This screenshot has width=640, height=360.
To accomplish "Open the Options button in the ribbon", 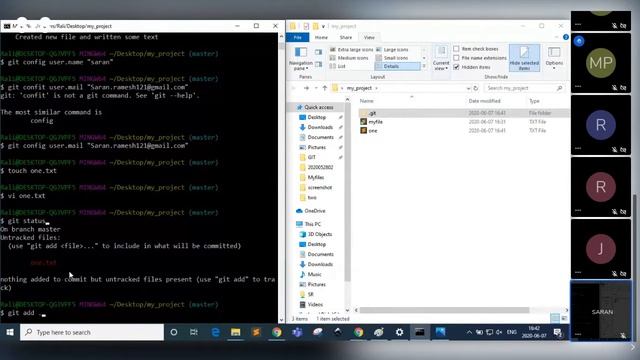I will (x=554, y=58).
